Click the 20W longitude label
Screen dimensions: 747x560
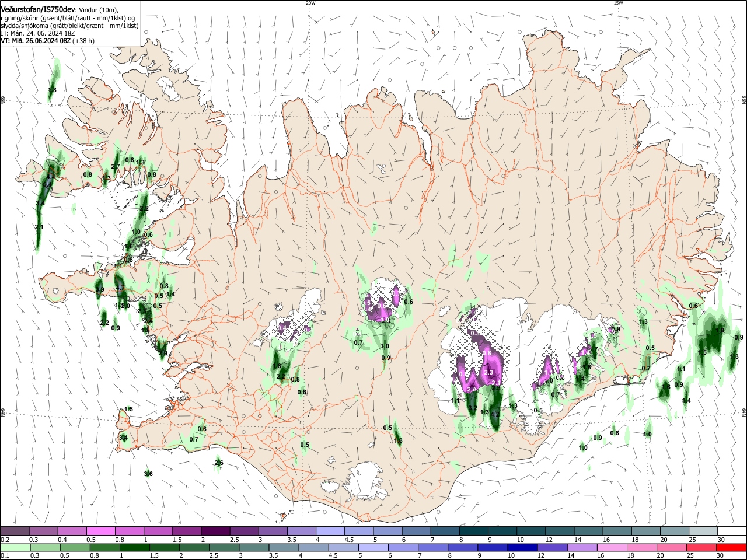pos(310,3)
